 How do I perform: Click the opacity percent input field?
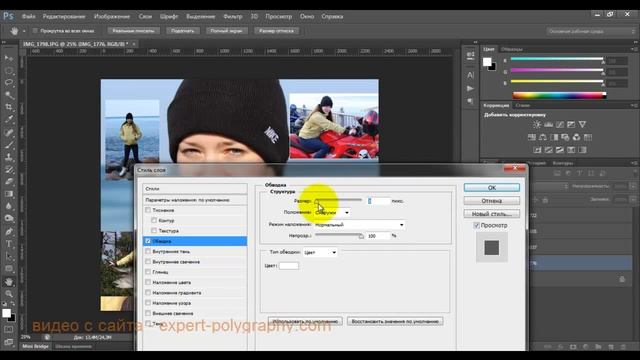(378, 236)
